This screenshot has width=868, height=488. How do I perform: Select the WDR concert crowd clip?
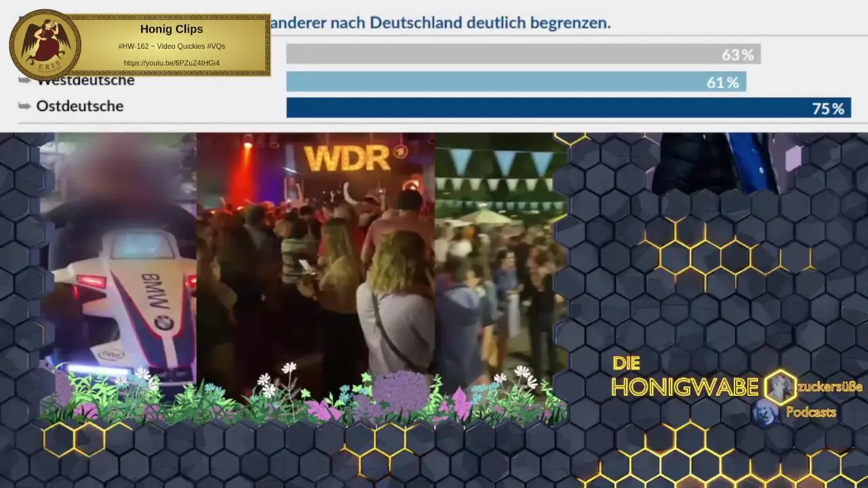[315, 264]
